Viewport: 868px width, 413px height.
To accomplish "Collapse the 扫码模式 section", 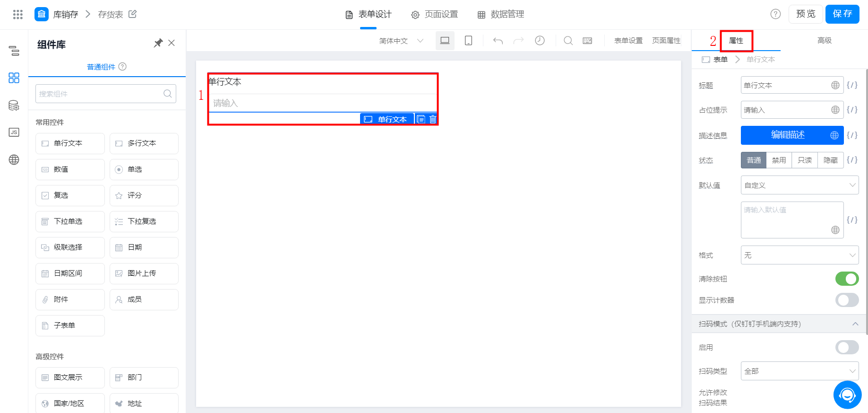I will coord(855,324).
